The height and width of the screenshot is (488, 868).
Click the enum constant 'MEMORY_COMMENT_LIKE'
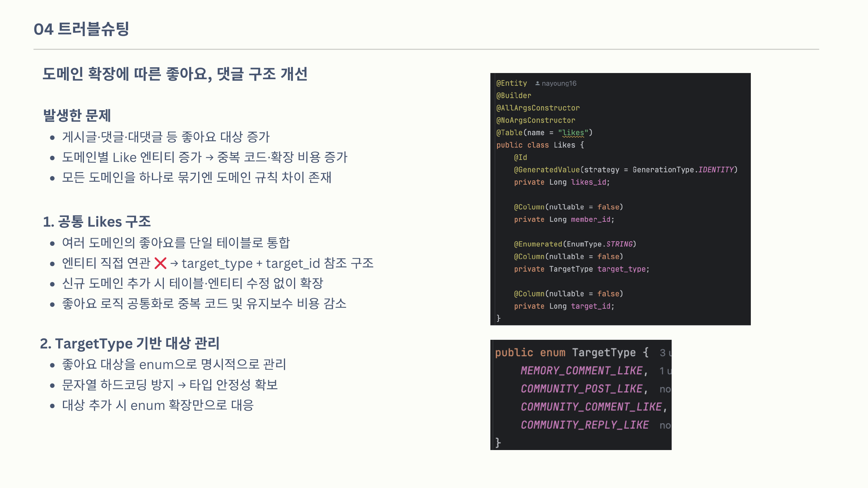[x=582, y=371]
